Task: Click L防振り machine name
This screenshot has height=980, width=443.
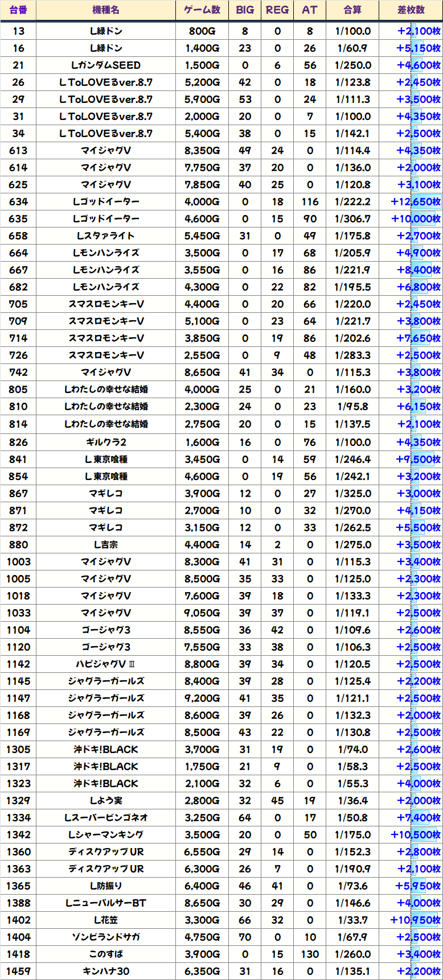Action: [x=106, y=886]
